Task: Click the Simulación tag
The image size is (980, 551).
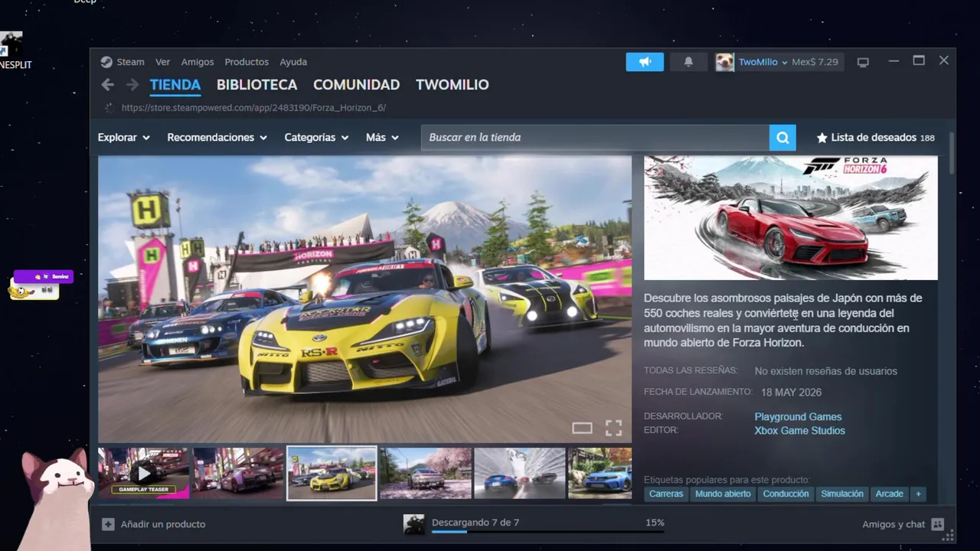Action: (842, 494)
